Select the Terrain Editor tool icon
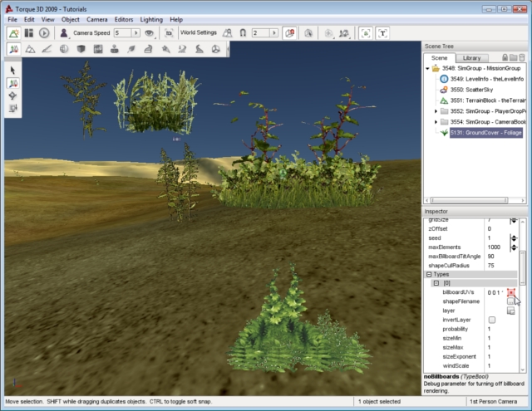Image resolution: width=532 pixels, height=411 pixels. [x=30, y=50]
